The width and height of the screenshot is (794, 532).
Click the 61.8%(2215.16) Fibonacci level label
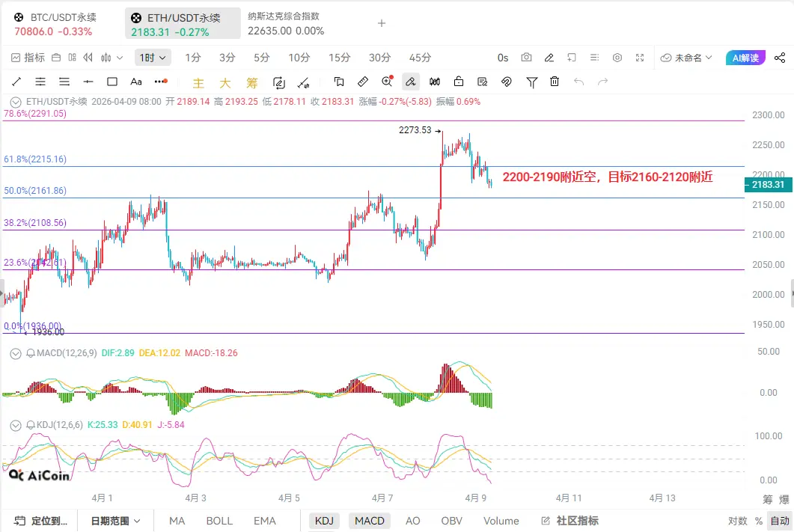click(35, 159)
